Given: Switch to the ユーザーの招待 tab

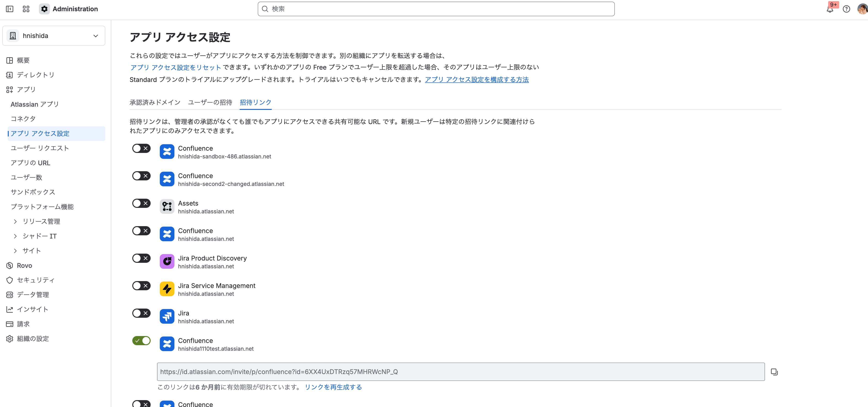Looking at the screenshot, I should (210, 102).
